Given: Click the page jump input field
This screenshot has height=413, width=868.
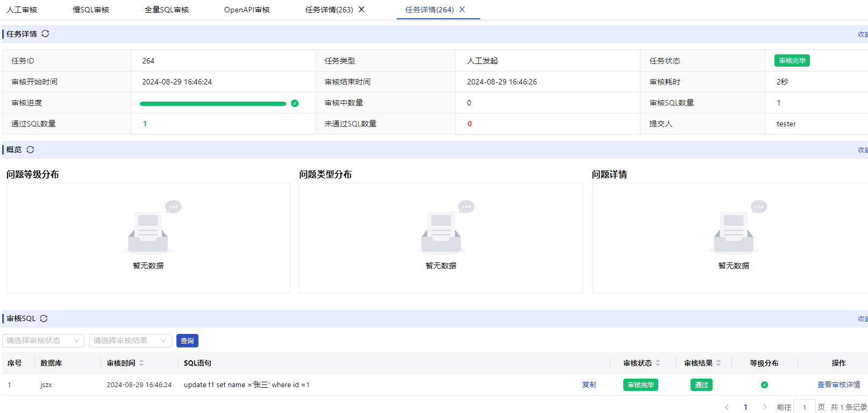Looking at the screenshot, I should (805, 407).
